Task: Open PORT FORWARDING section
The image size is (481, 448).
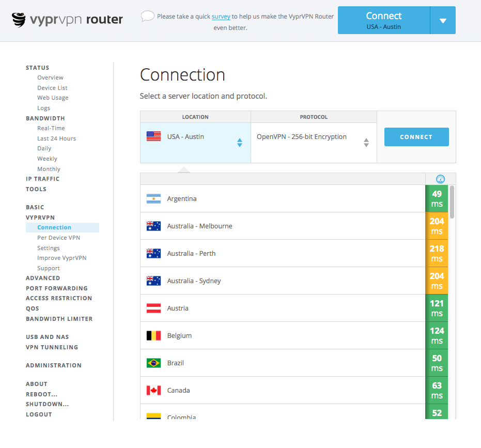Action: [57, 288]
